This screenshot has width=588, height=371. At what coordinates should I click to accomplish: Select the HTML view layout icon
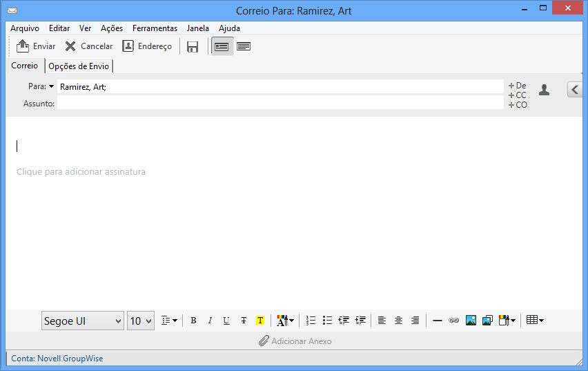coord(222,46)
